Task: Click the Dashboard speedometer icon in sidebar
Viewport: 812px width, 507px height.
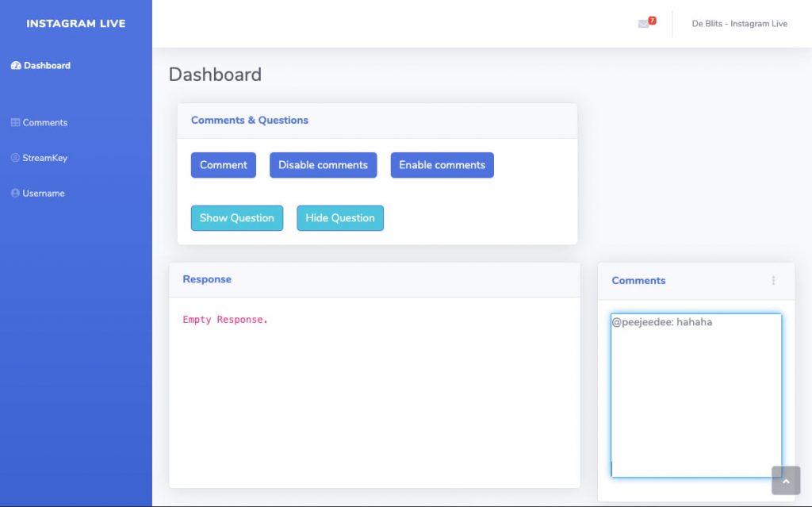Action: point(16,66)
